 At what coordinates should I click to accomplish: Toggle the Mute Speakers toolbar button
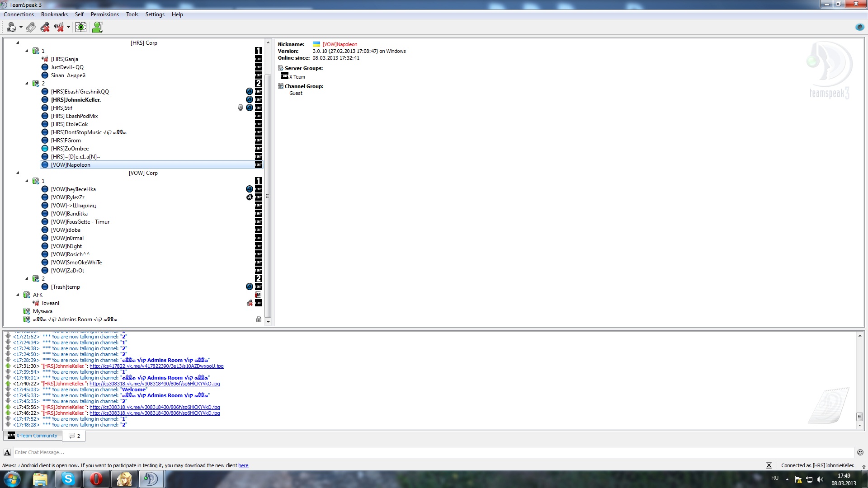59,28
